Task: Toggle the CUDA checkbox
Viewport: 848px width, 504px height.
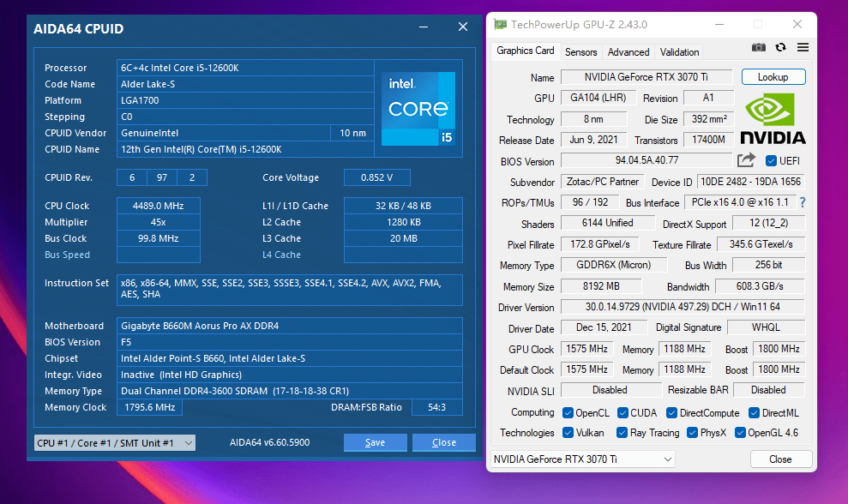Action: coord(624,412)
